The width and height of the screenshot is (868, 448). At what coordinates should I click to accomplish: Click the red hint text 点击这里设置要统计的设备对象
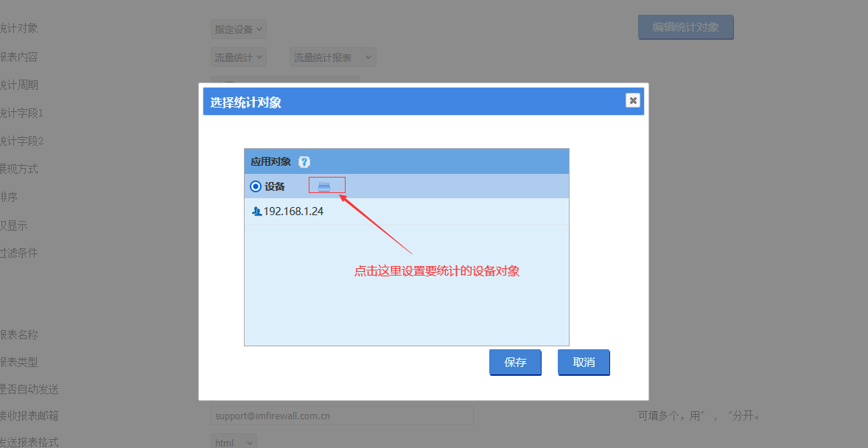[437, 271]
